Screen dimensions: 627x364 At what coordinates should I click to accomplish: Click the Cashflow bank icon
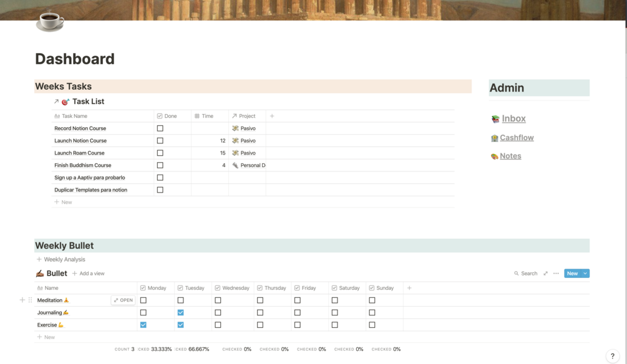coord(495,138)
